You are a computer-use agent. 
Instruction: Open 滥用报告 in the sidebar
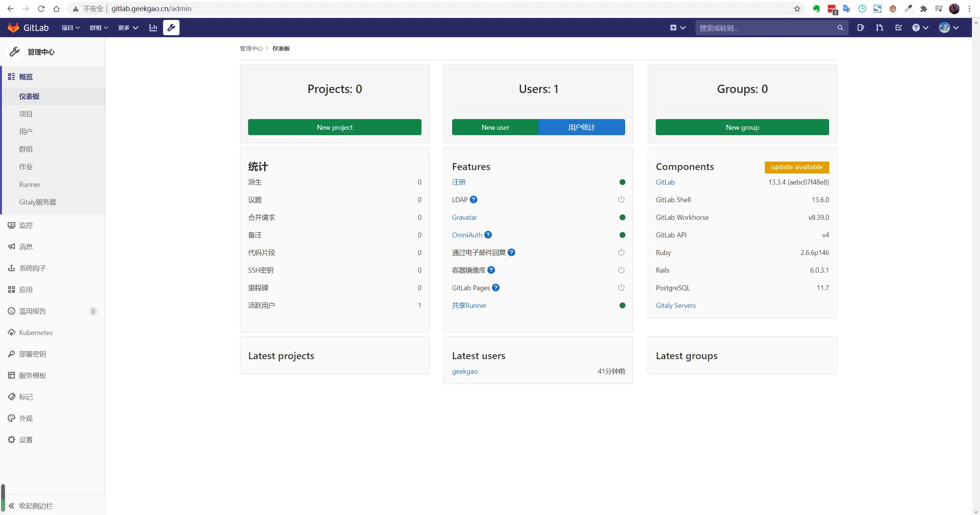point(52,311)
